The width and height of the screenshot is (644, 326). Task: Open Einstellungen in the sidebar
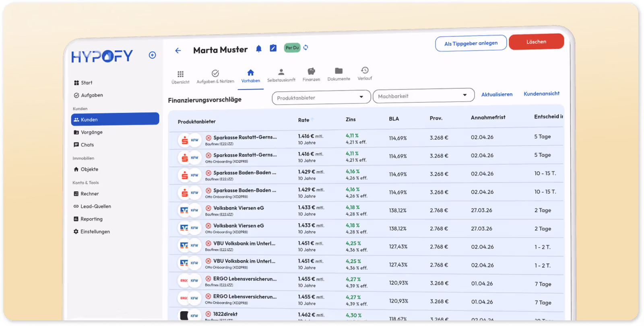pyautogui.click(x=92, y=232)
